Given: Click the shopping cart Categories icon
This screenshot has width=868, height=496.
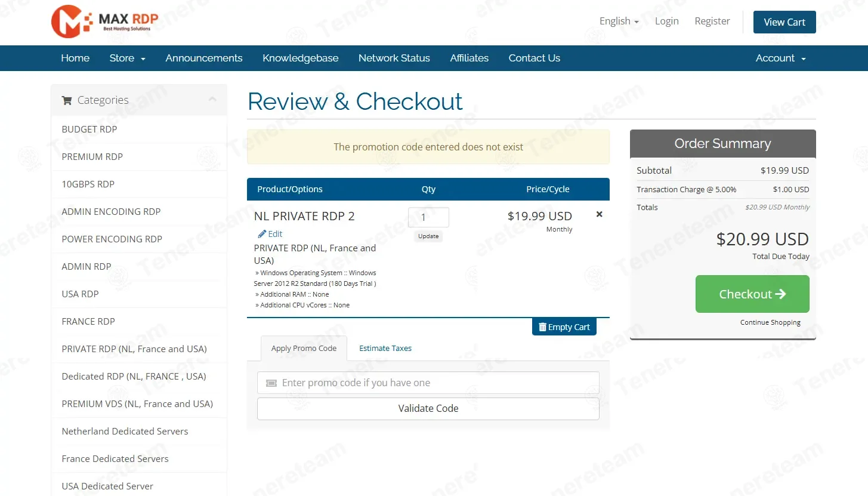Looking at the screenshot, I should (67, 100).
